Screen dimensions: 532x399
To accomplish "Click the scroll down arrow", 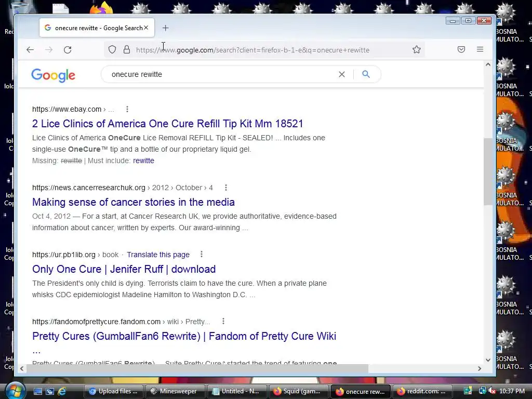I will click(488, 360).
